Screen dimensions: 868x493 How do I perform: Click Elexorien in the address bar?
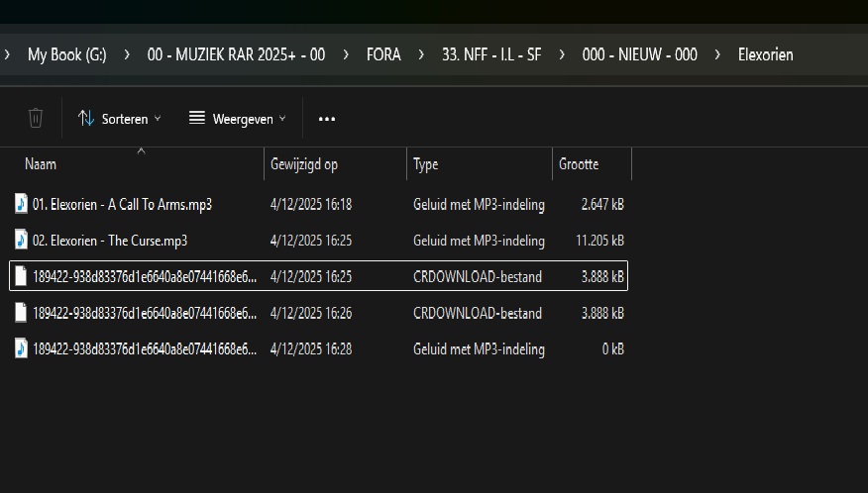coord(765,54)
